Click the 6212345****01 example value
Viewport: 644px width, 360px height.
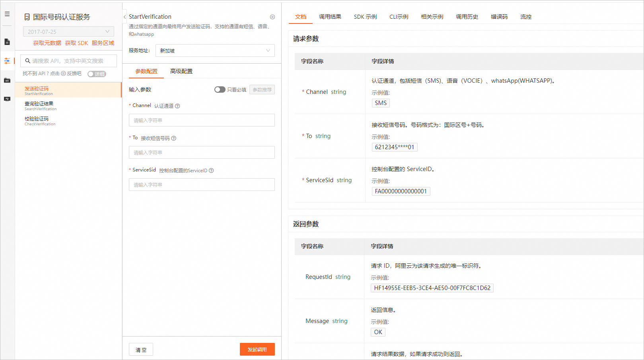395,147
